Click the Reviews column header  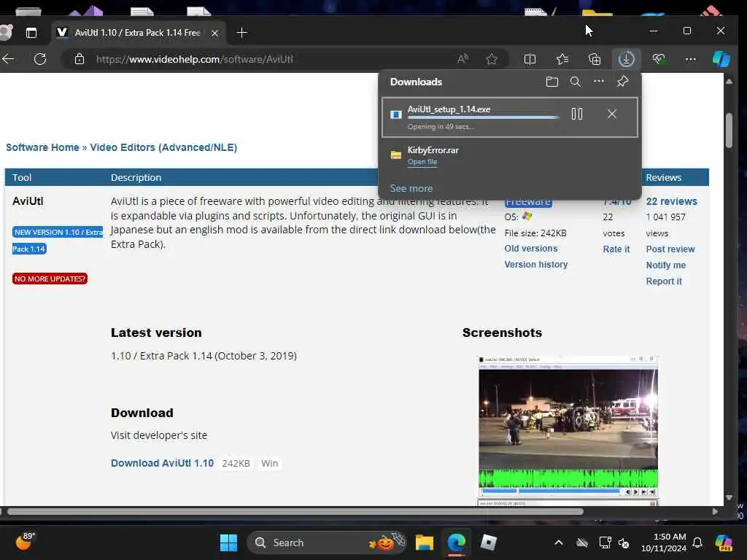(x=664, y=178)
